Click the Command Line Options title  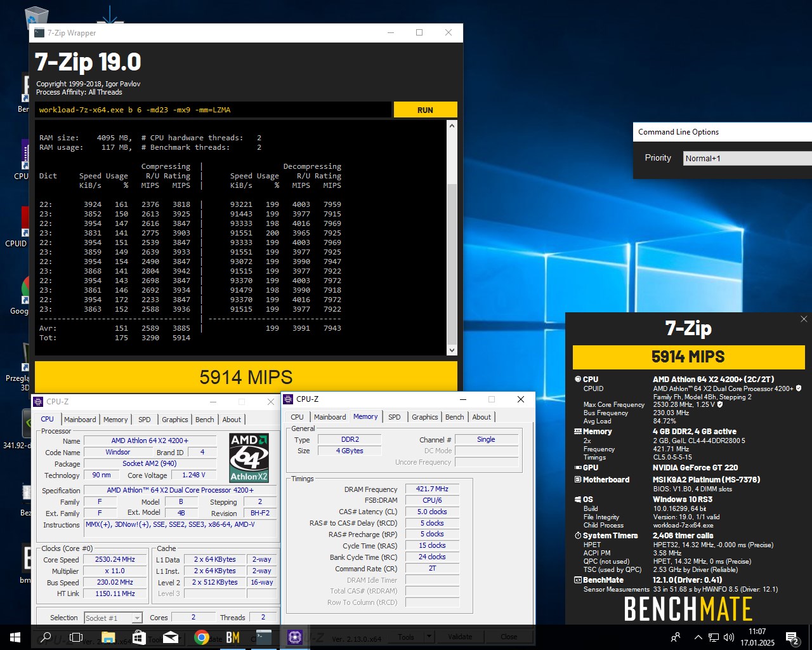tap(678, 132)
